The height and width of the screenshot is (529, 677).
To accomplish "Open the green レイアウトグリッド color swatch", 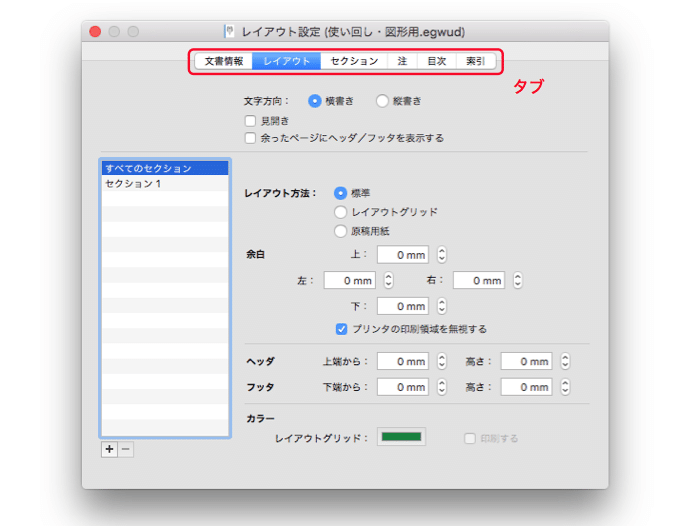I will pyautogui.click(x=402, y=437).
